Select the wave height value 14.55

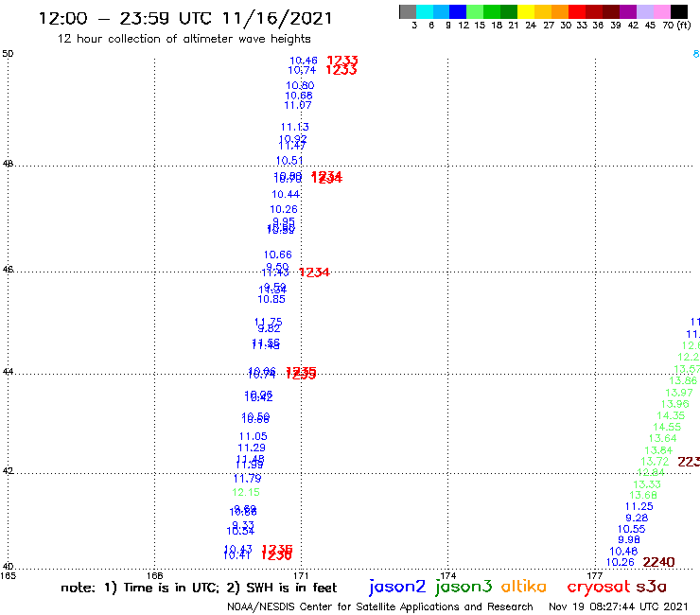click(x=667, y=427)
